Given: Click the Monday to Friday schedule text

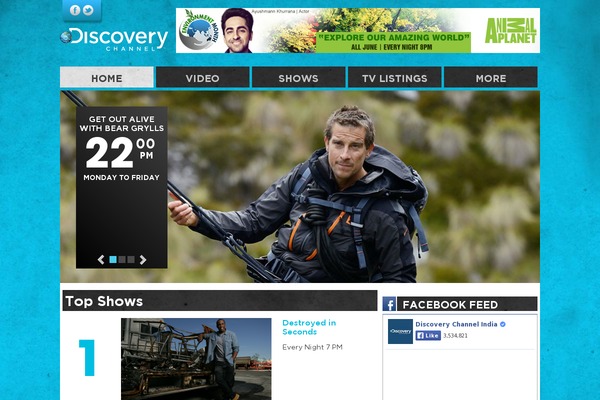Looking at the screenshot, I should pos(121,178).
